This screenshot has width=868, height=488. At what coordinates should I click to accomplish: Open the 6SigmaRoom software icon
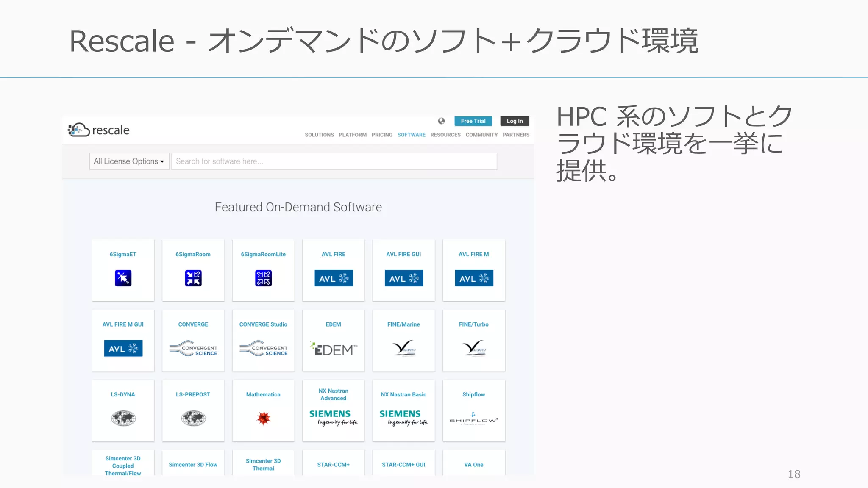pyautogui.click(x=193, y=278)
